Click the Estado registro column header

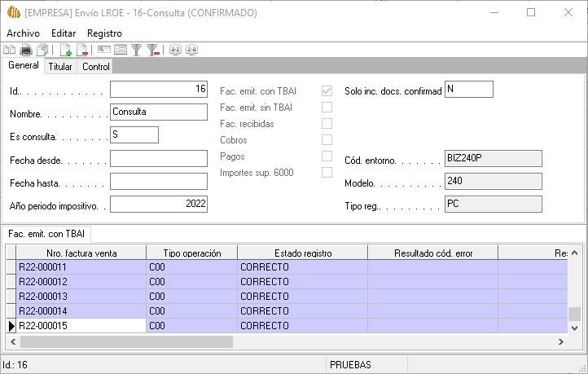302,253
